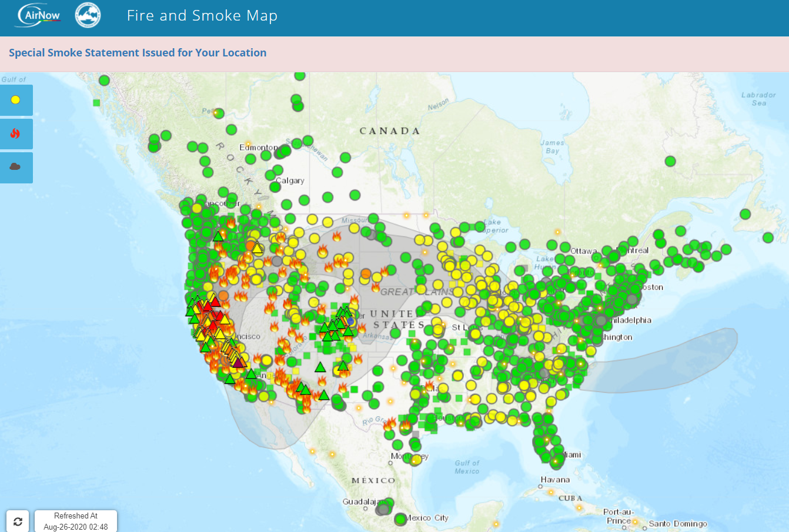Viewport: 789px width, 532px height.
Task: Click the yellow monitor dot sidebar icon
Action: pyautogui.click(x=16, y=100)
